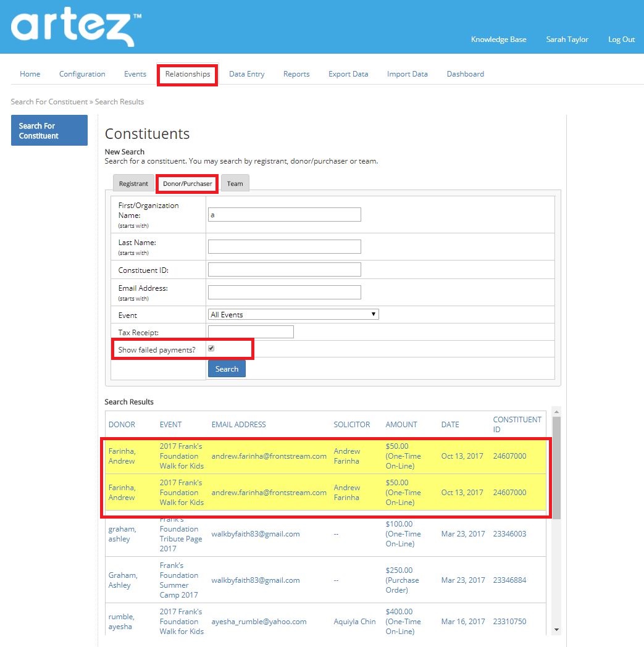Click the results list scrollbar thumb
This screenshot has height=647, width=644.
[x=556, y=467]
